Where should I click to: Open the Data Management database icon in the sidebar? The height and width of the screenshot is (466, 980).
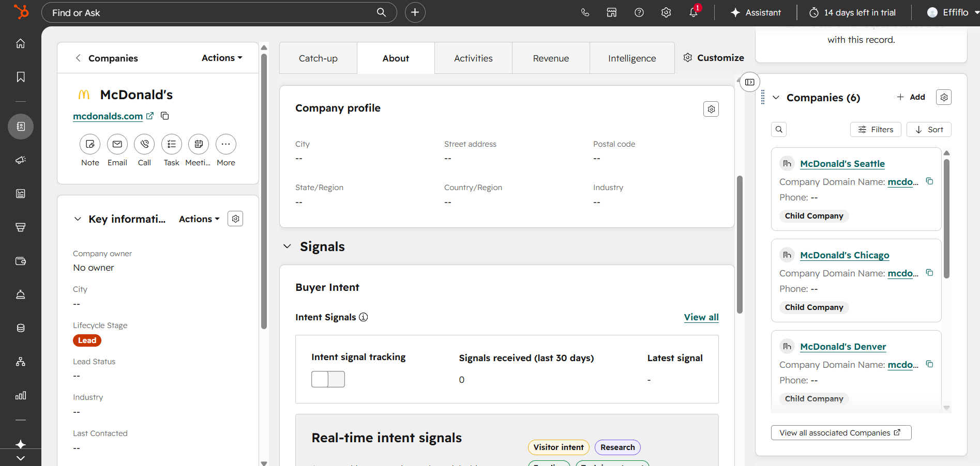pyautogui.click(x=21, y=328)
